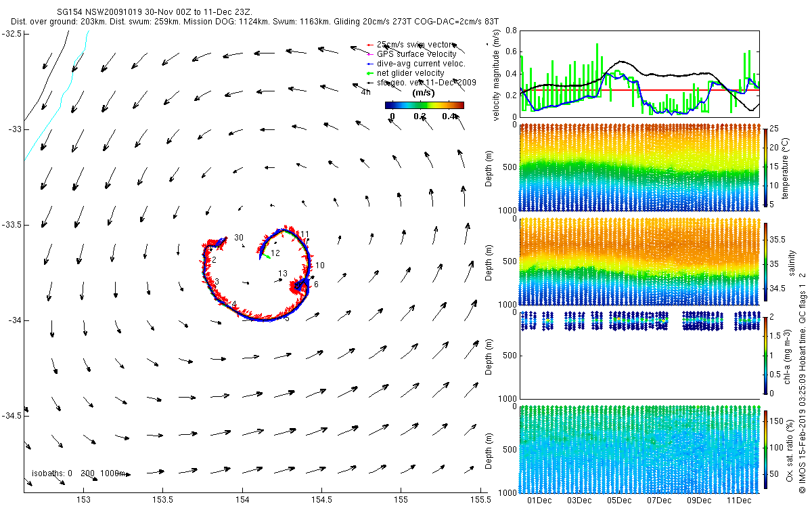The width and height of the screenshot is (812, 508).
Task: Click the red swim vectors legend marker
Action: click(x=370, y=44)
